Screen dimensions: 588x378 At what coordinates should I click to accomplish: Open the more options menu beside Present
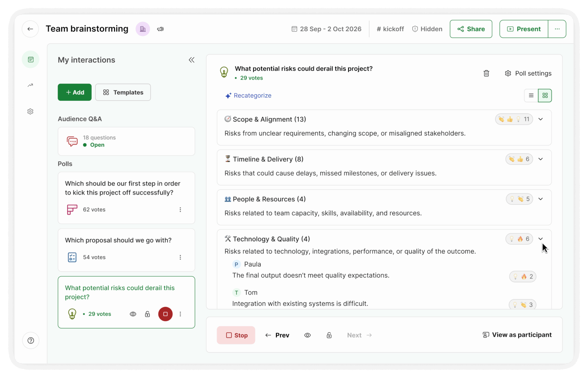557,29
